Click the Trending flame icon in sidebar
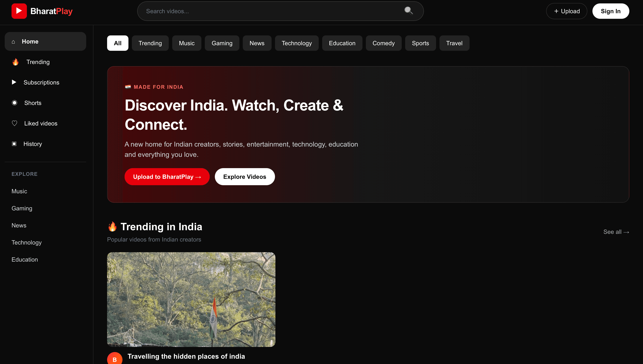Image resolution: width=643 pixels, height=364 pixels. pyautogui.click(x=16, y=62)
